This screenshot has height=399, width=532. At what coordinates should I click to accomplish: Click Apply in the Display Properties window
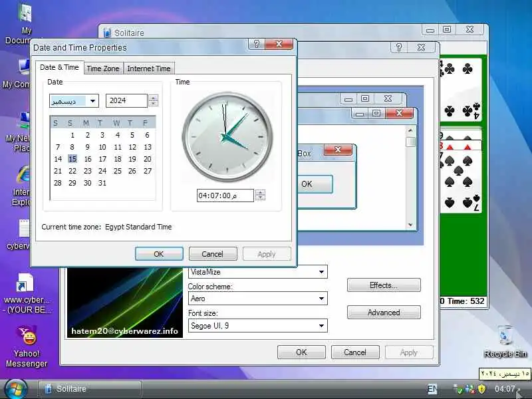click(x=409, y=352)
